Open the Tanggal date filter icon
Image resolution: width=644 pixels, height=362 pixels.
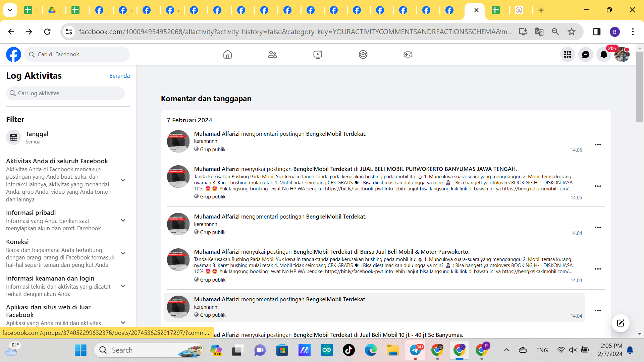[13, 137]
